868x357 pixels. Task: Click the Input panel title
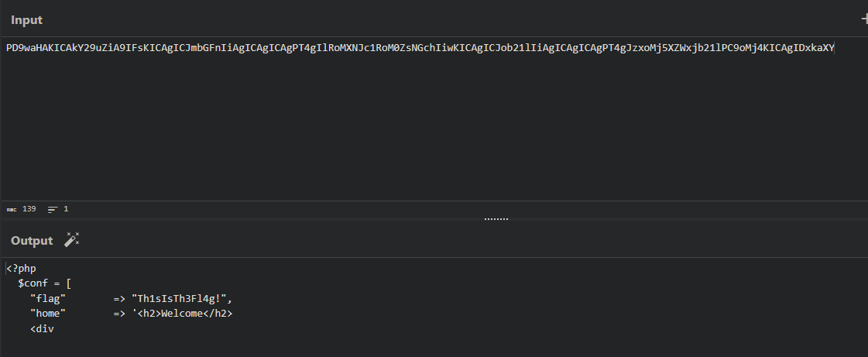(27, 20)
